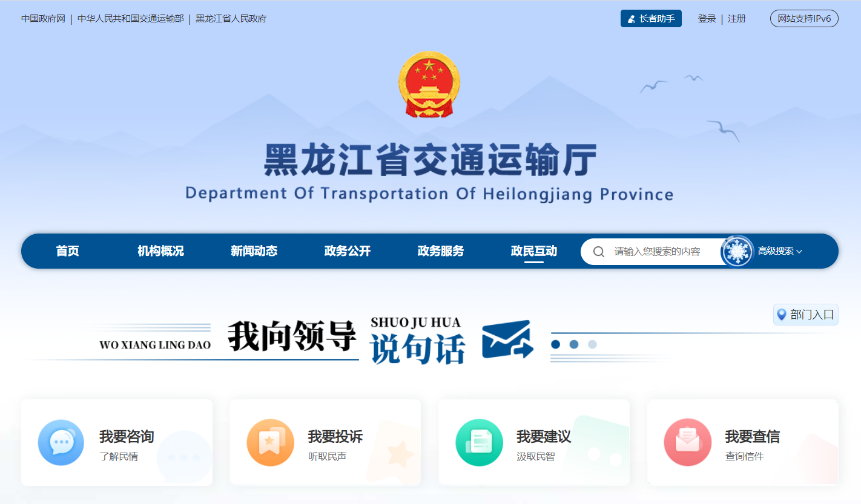Click the blue chat bubble 我要咨询 icon
Viewport: 861px width, 504px height.
point(61,443)
